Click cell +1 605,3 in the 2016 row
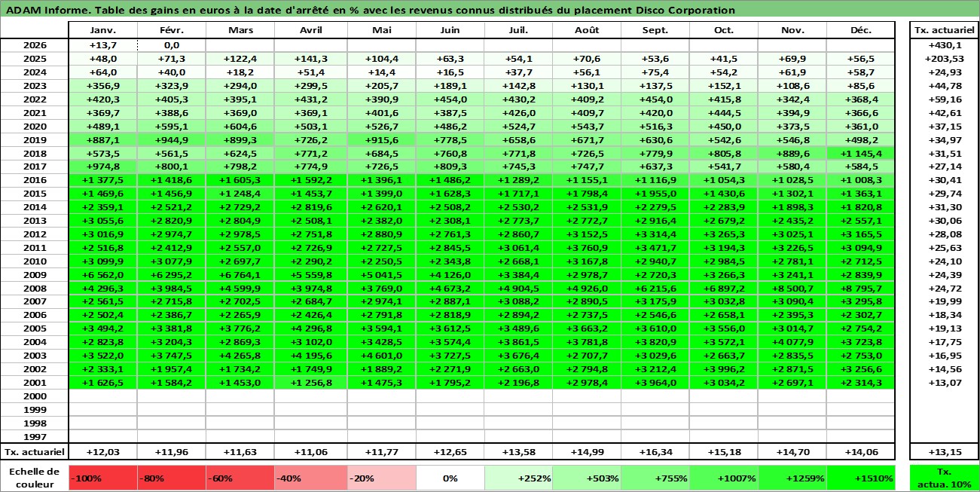 (240, 180)
